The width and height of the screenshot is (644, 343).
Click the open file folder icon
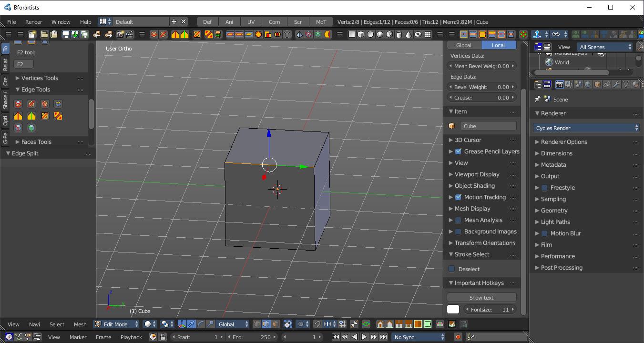click(44, 34)
